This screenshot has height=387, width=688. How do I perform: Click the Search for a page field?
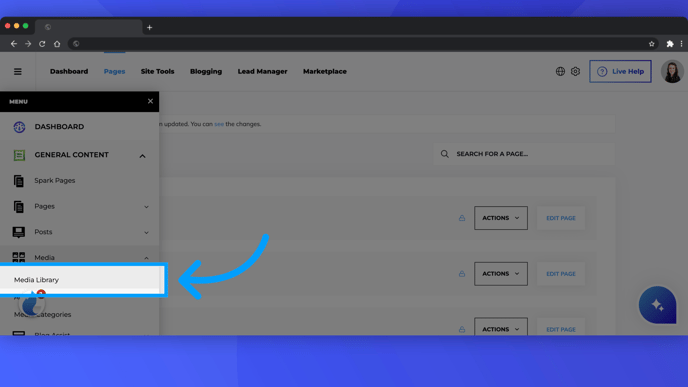[x=524, y=154]
